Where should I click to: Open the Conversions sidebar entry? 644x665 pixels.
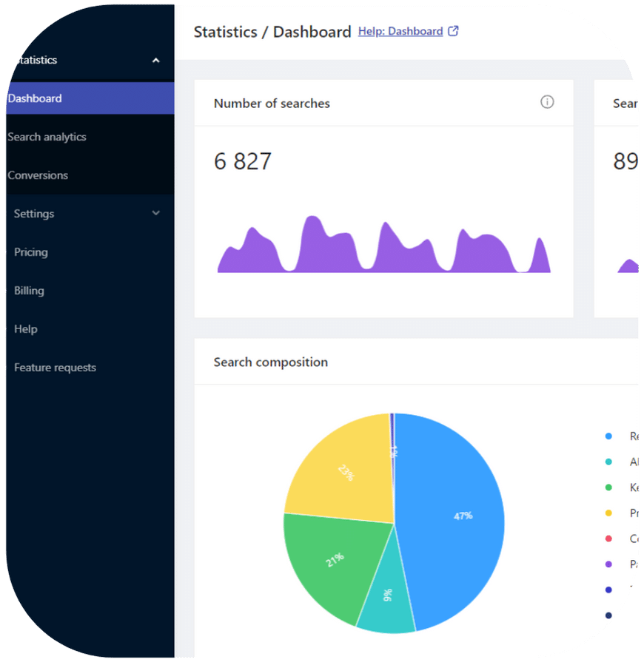(x=38, y=175)
